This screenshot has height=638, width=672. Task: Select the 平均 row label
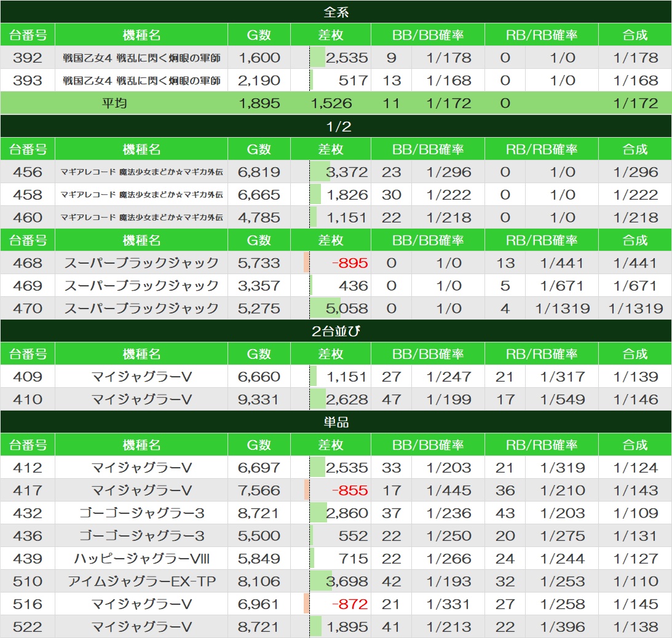pyautogui.click(x=114, y=103)
